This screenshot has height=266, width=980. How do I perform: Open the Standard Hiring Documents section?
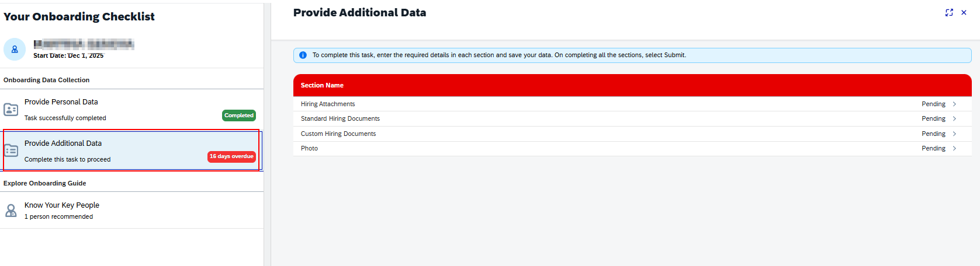click(340, 119)
